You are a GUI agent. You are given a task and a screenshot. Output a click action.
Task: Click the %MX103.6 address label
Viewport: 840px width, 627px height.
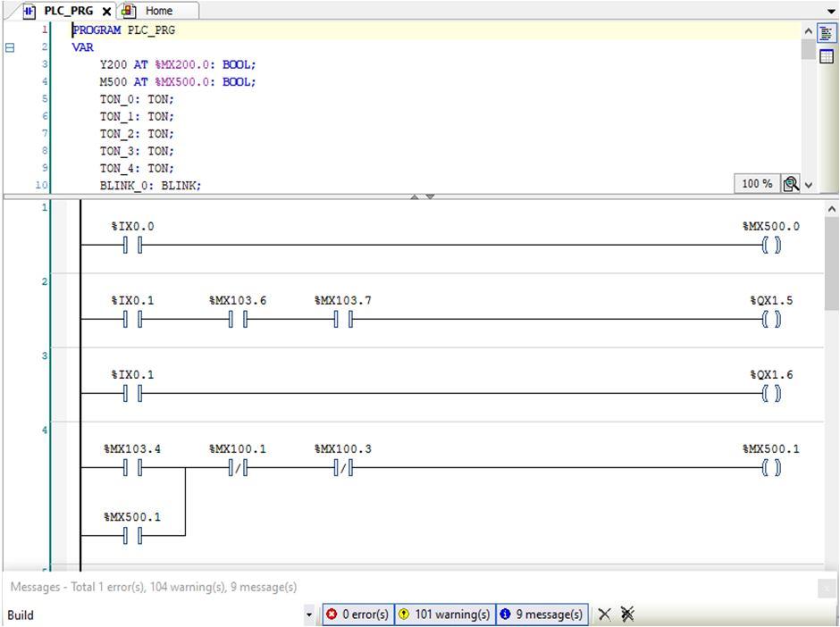tap(238, 300)
